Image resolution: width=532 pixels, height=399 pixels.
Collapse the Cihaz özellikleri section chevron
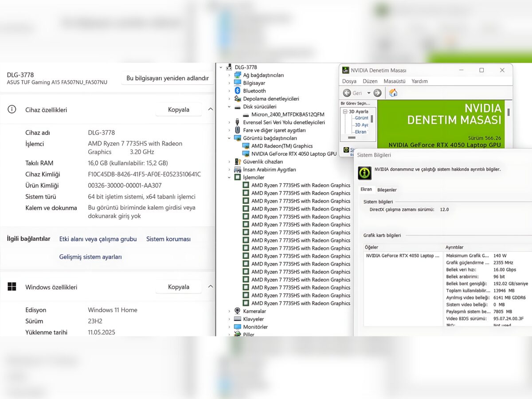point(211,110)
